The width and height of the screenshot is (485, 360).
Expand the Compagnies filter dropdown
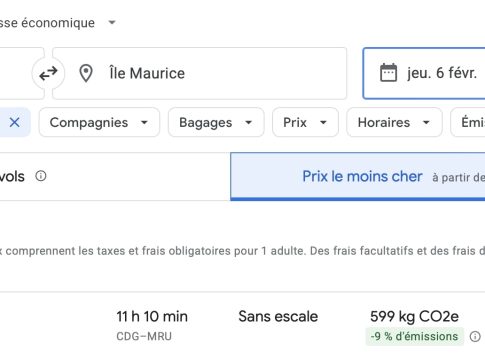pos(99,122)
